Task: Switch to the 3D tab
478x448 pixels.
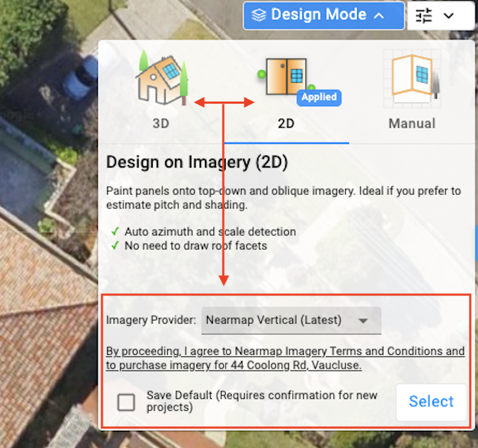Action: (x=161, y=124)
